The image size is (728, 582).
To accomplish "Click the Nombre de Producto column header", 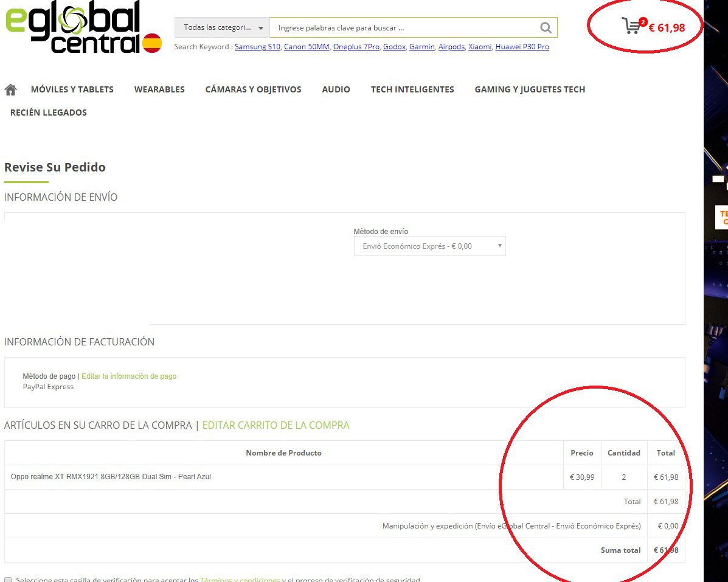I will click(x=283, y=453).
